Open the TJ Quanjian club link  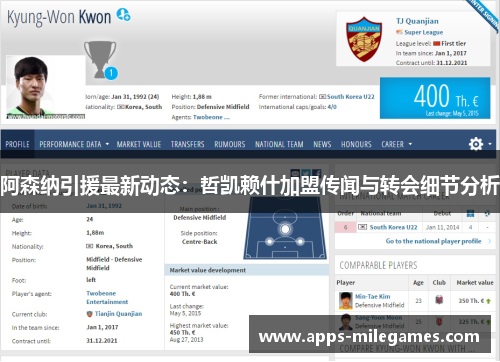pos(417,21)
